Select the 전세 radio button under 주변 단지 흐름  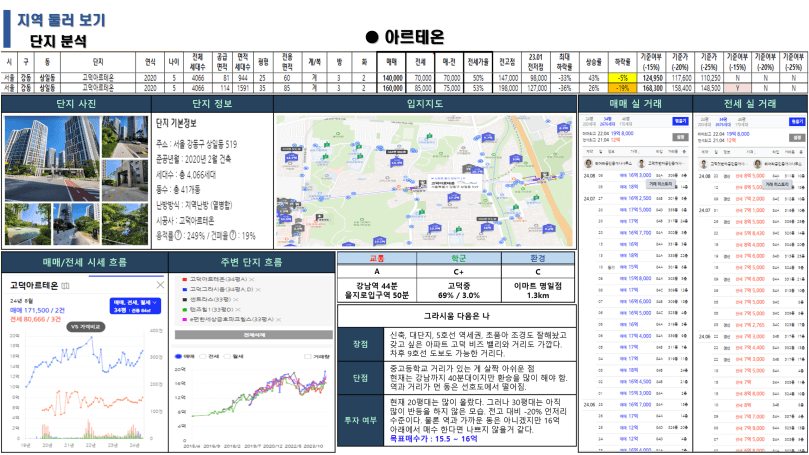click(x=203, y=356)
